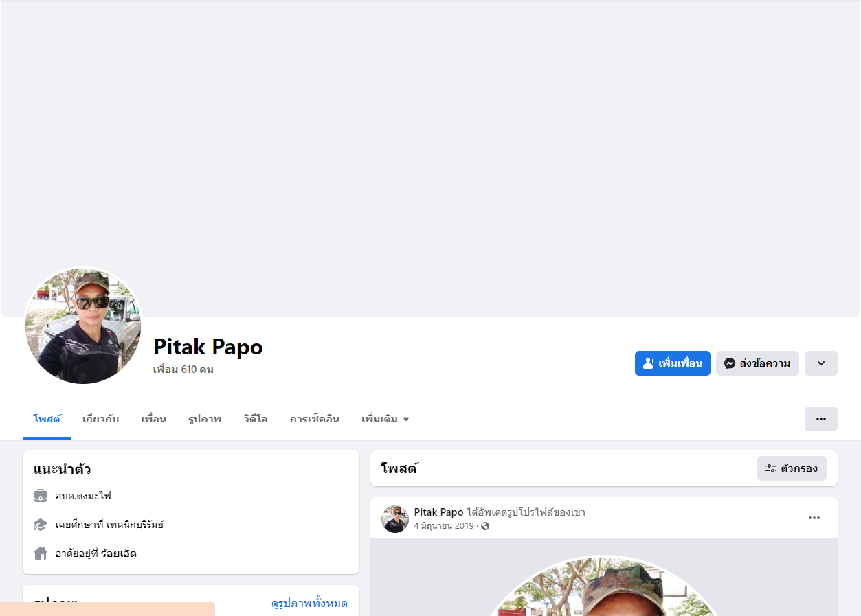Viewport: 861px width, 616px height.
Task: Click the เพื่อน 610 คน friends count
Action: [183, 369]
